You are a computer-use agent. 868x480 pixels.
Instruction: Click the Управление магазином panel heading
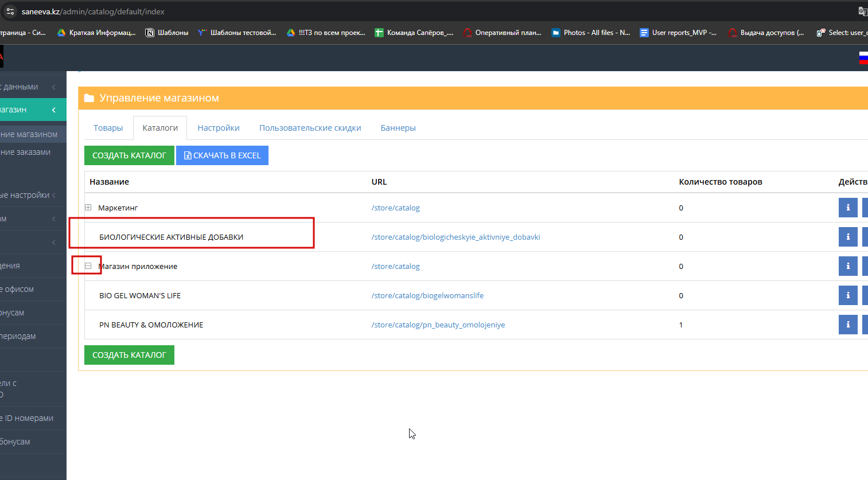click(159, 98)
